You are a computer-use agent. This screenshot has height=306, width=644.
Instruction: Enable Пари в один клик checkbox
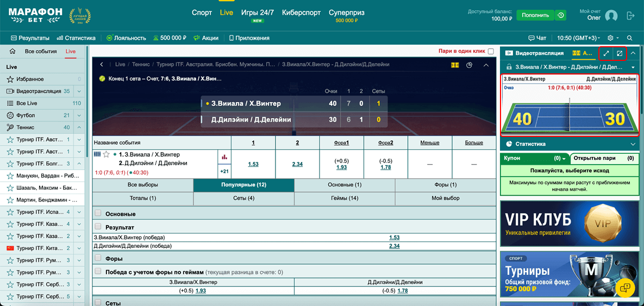click(x=491, y=52)
